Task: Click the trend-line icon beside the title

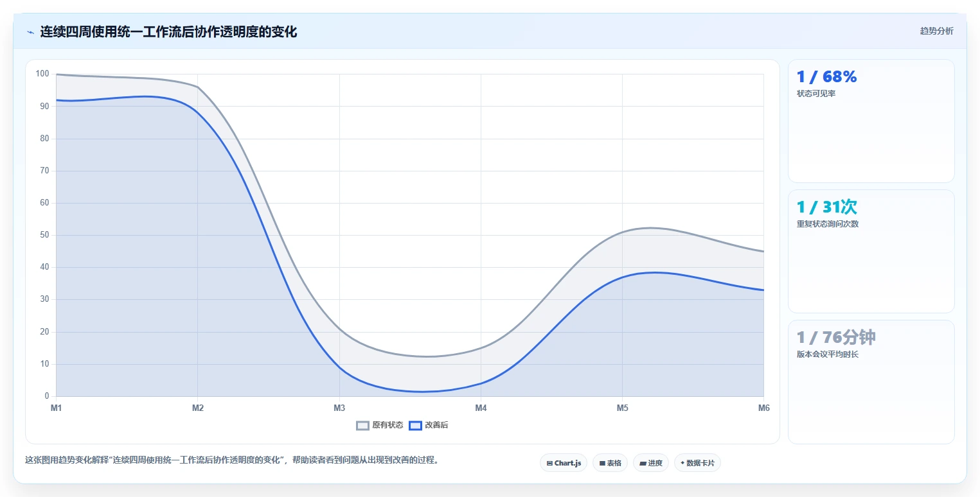Action: pos(30,32)
